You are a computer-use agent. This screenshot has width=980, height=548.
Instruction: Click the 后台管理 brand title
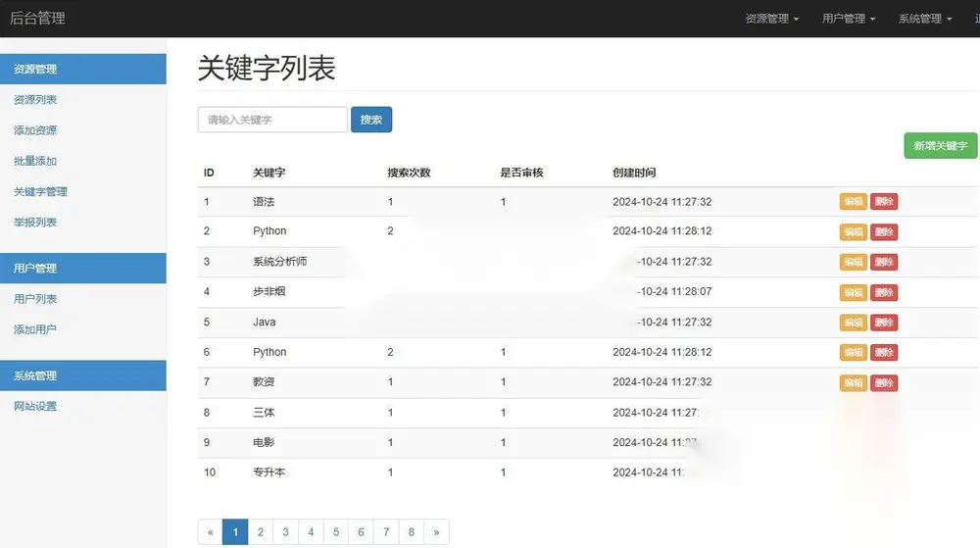tap(37, 18)
